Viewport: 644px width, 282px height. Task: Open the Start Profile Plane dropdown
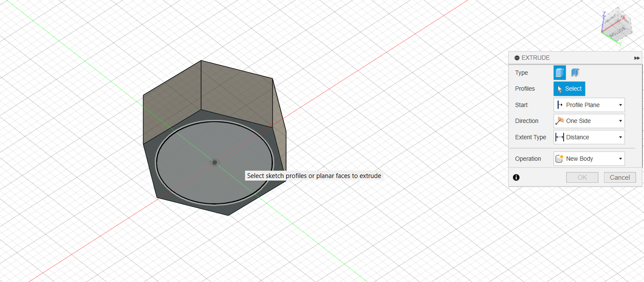pos(589,105)
